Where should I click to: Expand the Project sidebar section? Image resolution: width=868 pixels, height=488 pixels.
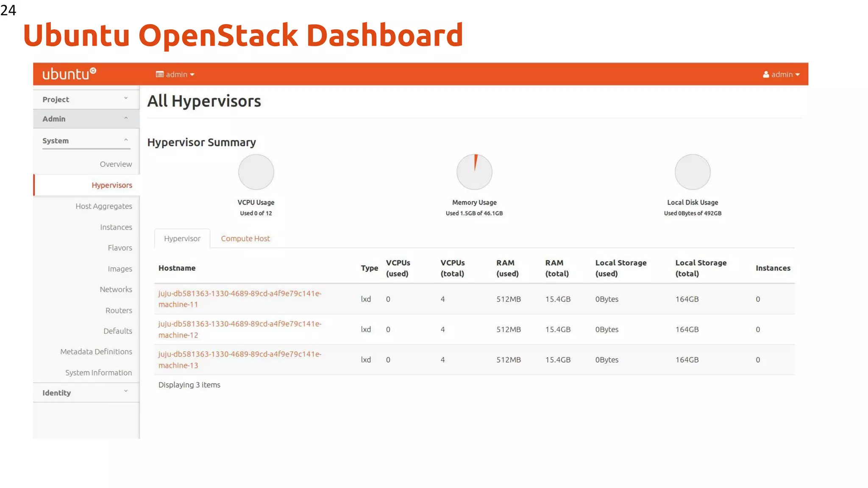[x=86, y=100]
